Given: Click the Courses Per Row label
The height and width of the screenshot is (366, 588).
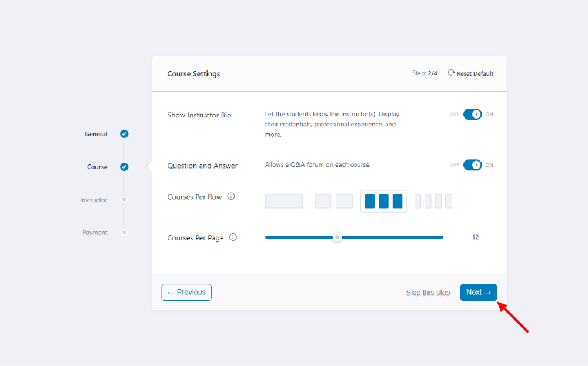Looking at the screenshot, I should pyautogui.click(x=194, y=197).
